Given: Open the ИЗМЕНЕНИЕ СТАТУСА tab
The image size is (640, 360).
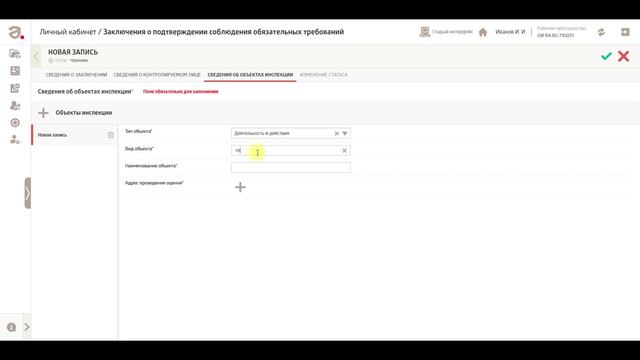Looking at the screenshot, I should pyautogui.click(x=324, y=75).
